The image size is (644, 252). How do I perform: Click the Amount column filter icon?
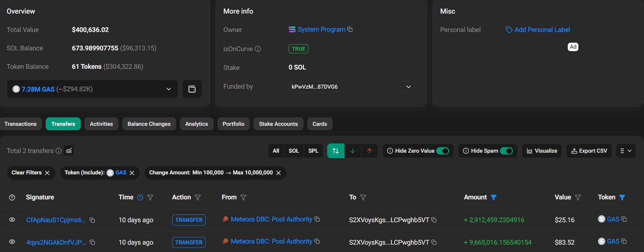[494, 198]
